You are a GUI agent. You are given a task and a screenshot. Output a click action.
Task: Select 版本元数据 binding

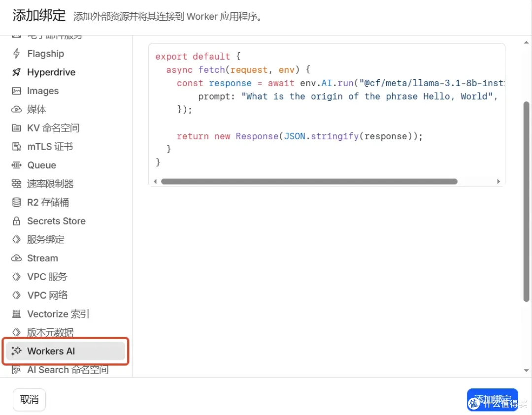[x=66, y=332]
